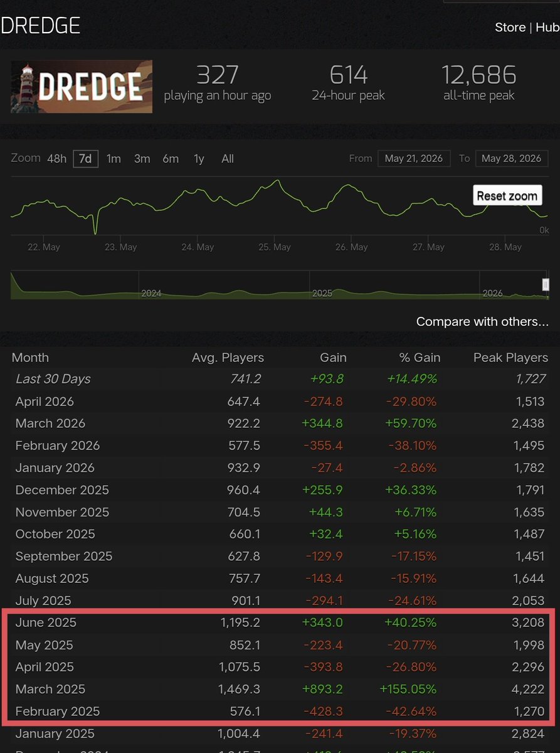
Task: Click the August 2025 row label
Action: (x=52, y=579)
